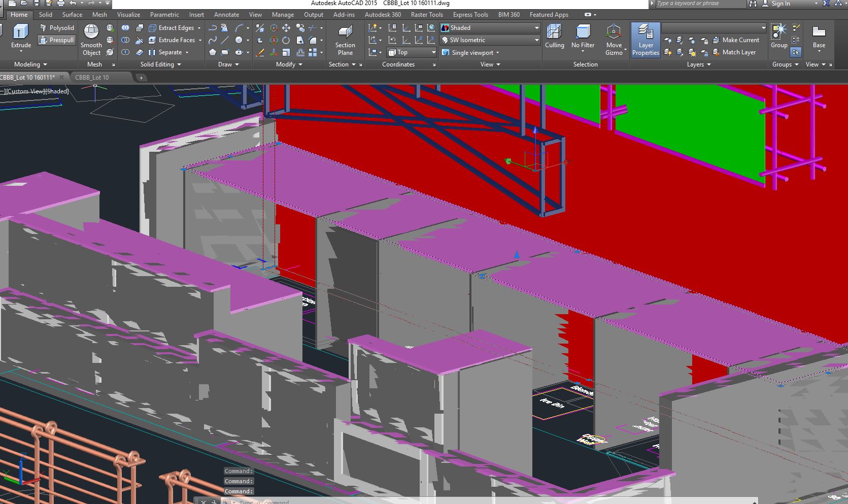Open the Shaded visual style dropdown

490,28
